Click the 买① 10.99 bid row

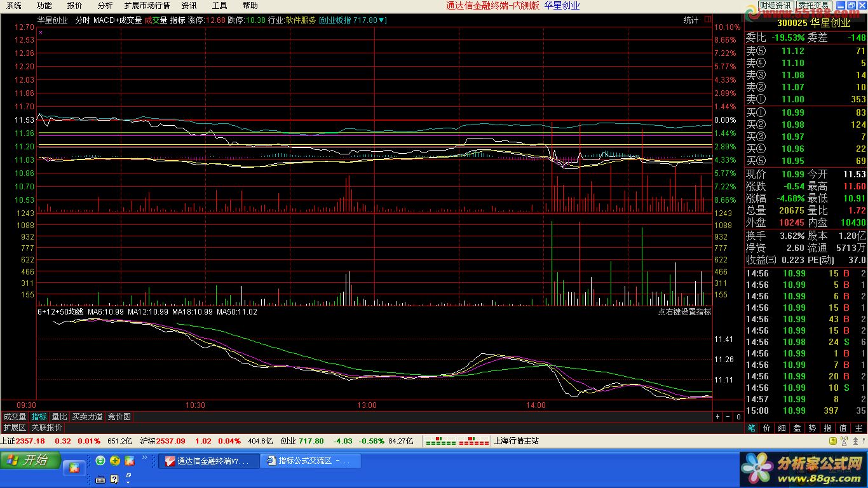806,112
